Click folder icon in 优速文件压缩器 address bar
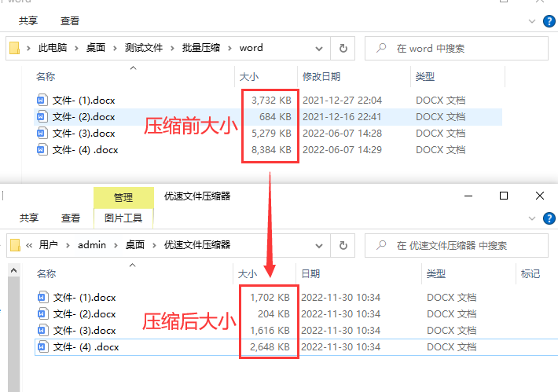558x392 pixels. click(15, 245)
